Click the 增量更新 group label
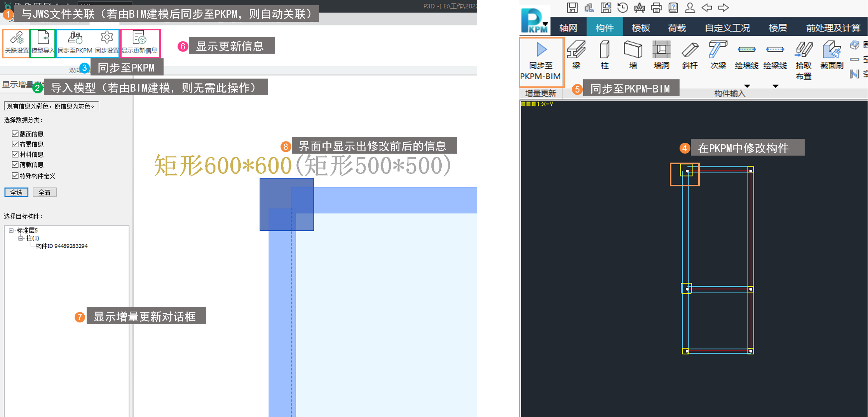Screen dimensions: 868x417 tap(540, 93)
